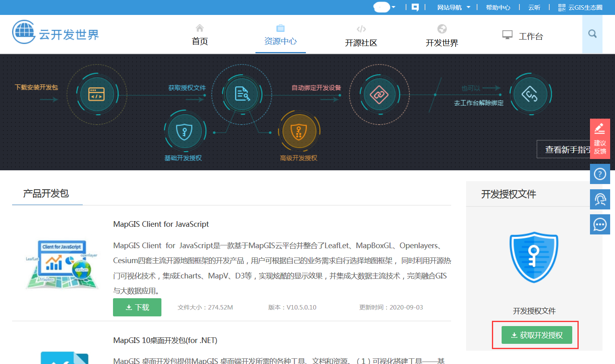
Task: Click the 获取授权文件 banner label
Action: (187, 88)
